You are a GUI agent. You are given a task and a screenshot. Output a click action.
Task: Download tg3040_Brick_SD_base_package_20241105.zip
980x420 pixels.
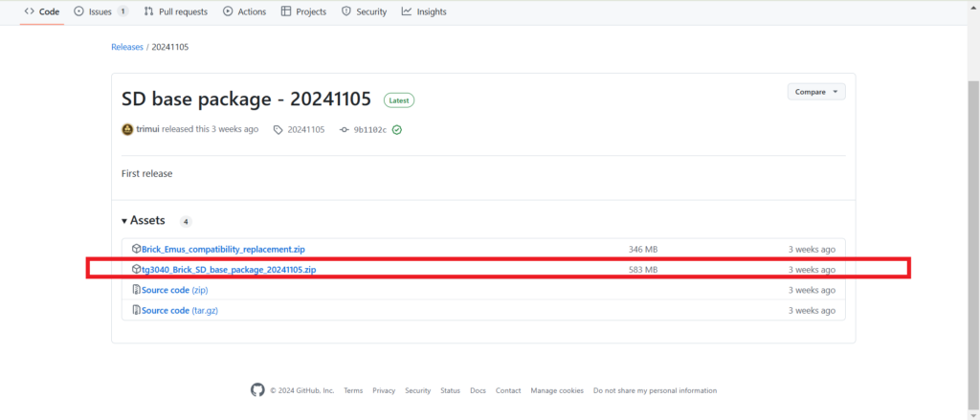tap(229, 270)
